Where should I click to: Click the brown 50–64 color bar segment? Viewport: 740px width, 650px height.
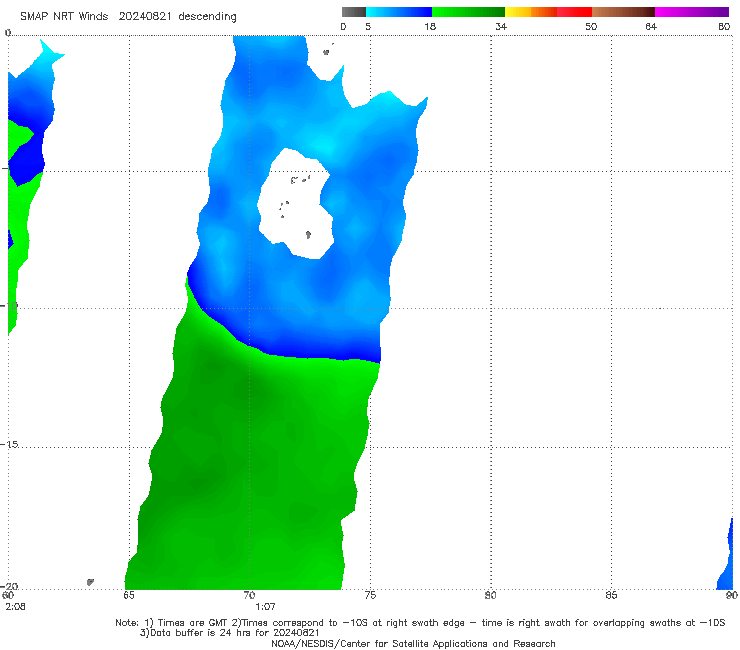[623, 12]
